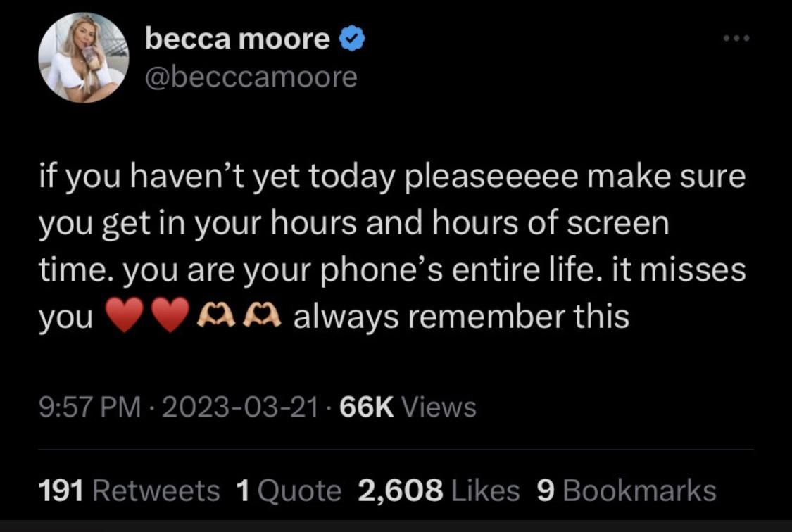View the 66K Views analytics

click(408, 407)
